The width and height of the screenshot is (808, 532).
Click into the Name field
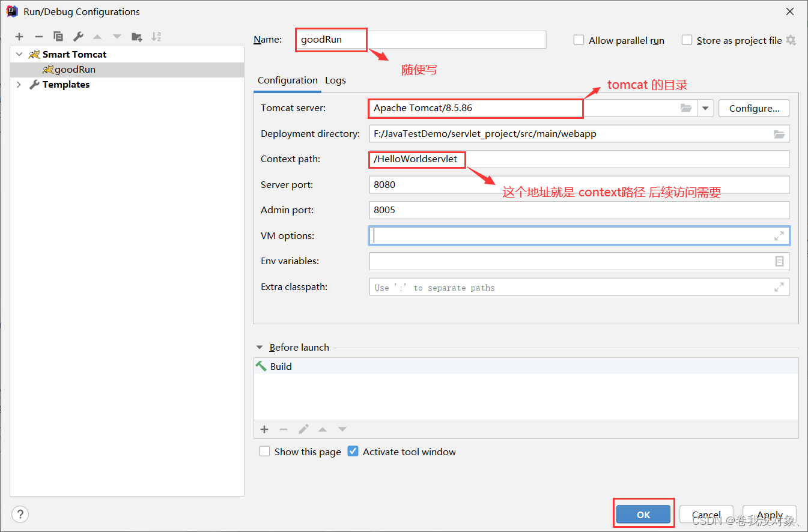coord(421,40)
